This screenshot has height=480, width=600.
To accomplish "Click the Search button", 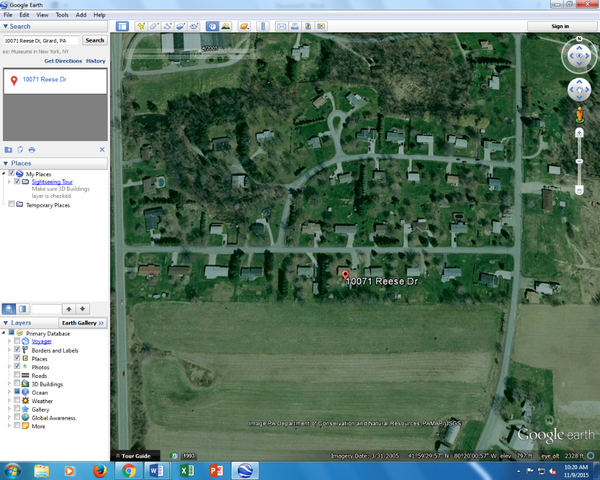I will click(x=95, y=40).
